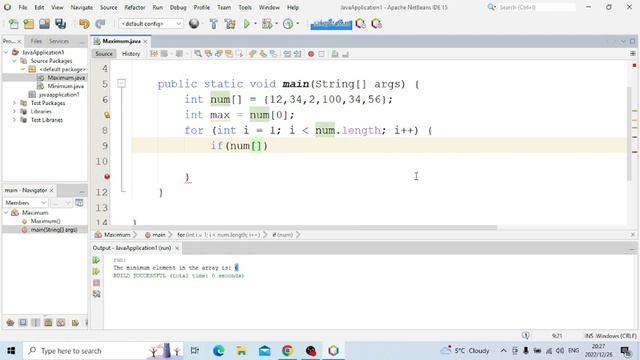Image resolution: width=640 pixels, height=360 pixels.
Task: Open Debug Project dropdown arrow
Action: click(x=276, y=24)
